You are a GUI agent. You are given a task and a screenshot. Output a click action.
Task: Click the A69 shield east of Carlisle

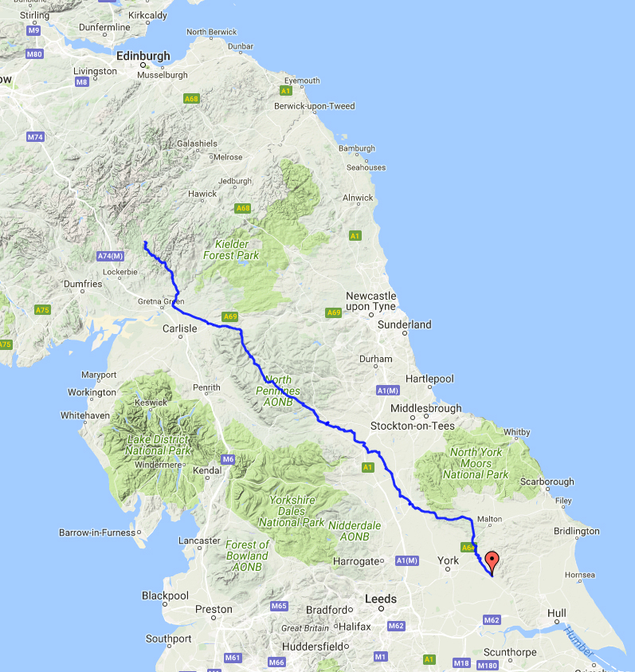[x=230, y=316]
